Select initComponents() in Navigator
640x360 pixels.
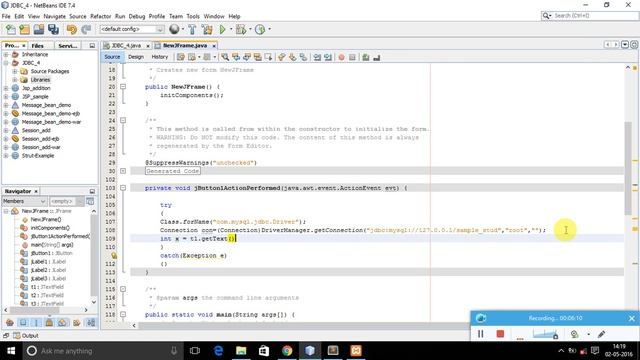tap(50, 228)
